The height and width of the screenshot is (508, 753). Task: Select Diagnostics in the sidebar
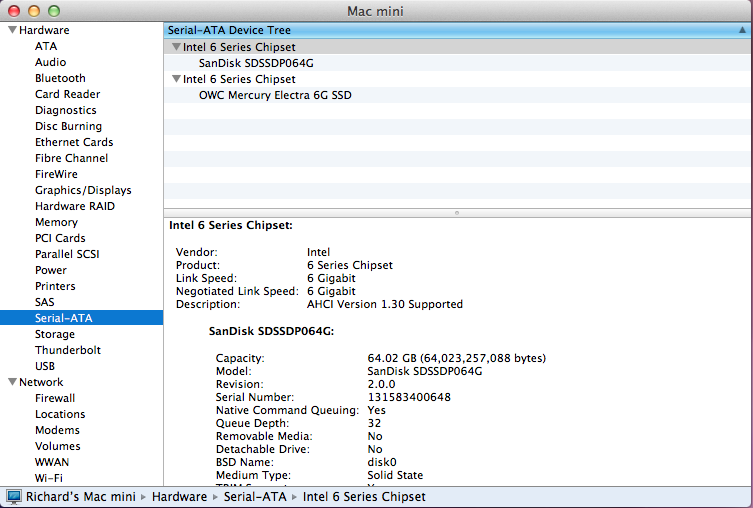pyautogui.click(x=65, y=110)
